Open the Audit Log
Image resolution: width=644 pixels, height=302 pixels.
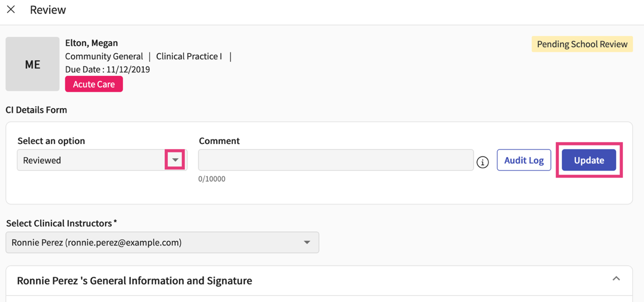tap(523, 160)
